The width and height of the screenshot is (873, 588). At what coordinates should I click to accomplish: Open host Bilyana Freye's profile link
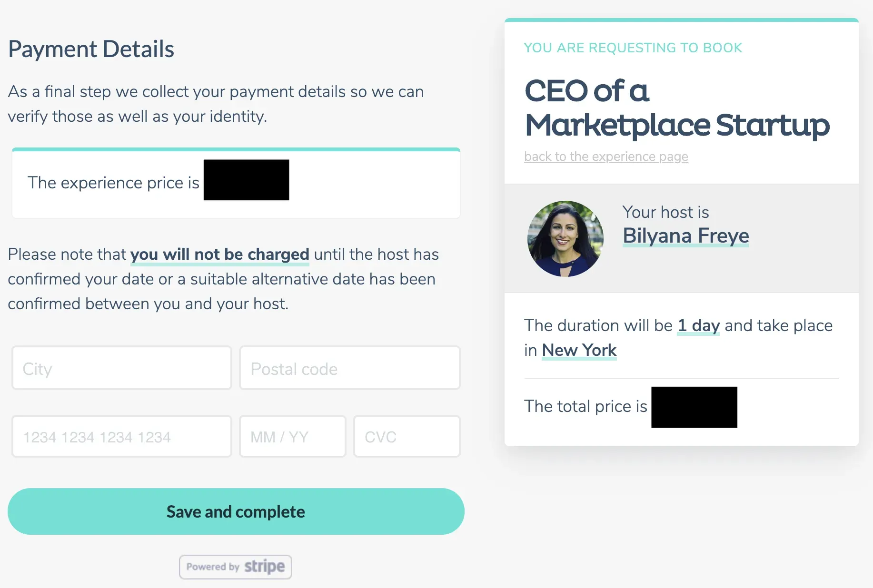pos(685,236)
